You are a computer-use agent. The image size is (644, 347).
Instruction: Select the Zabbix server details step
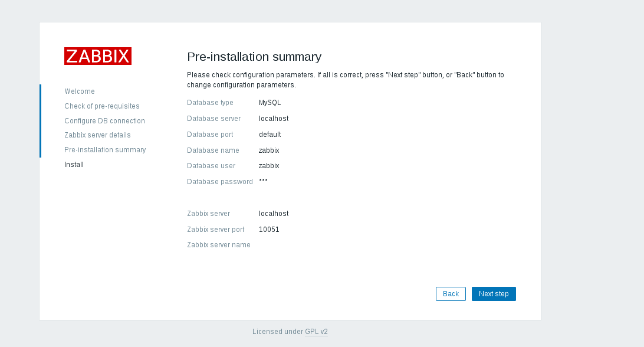click(x=97, y=135)
